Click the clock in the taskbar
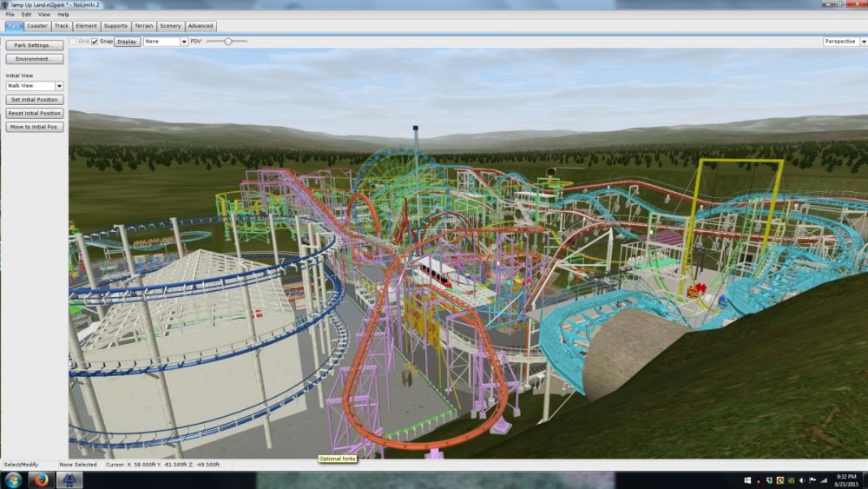This screenshot has width=868, height=489. coord(846,480)
